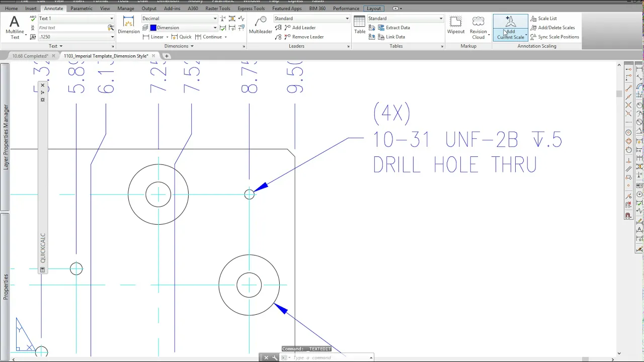644x362 pixels.
Task: Open the Continue dimension flyout arrow
Action: (225, 37)
